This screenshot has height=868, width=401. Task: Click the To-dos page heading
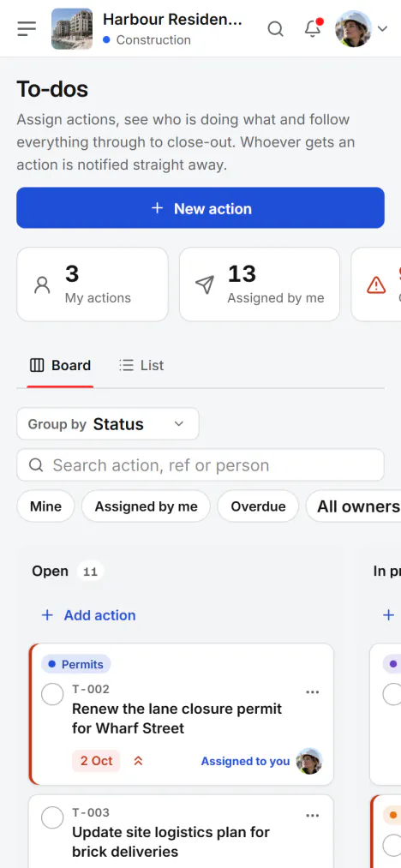[x=52, y=88]
